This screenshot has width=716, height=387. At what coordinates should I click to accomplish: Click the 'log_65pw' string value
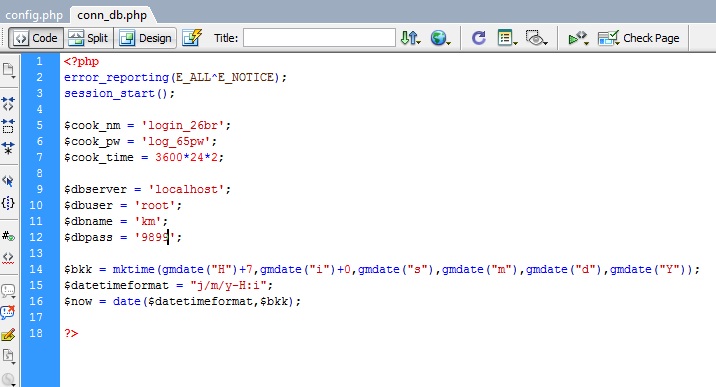click(176, 141)
